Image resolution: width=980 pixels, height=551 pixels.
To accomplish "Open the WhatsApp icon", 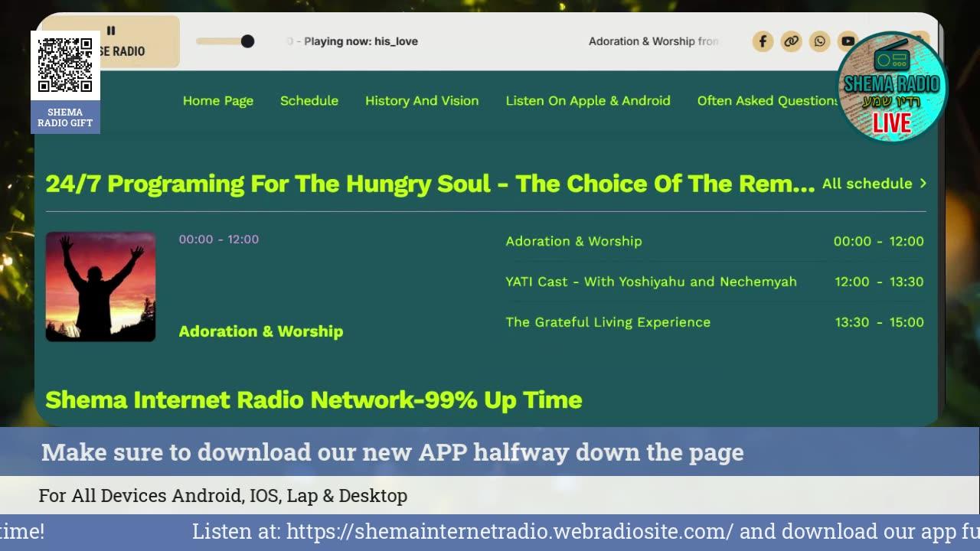I will [x=819, y=41].
